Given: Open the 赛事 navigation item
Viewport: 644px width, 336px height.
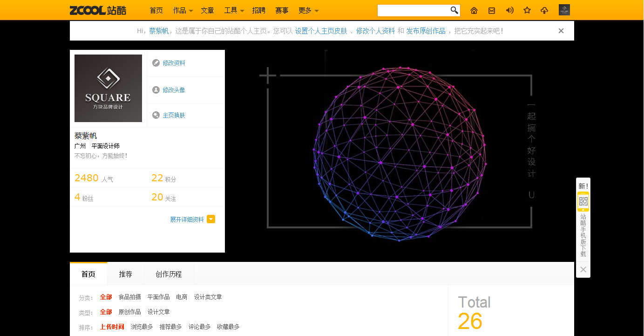Looking at the screenshot, I should point(282,10).
